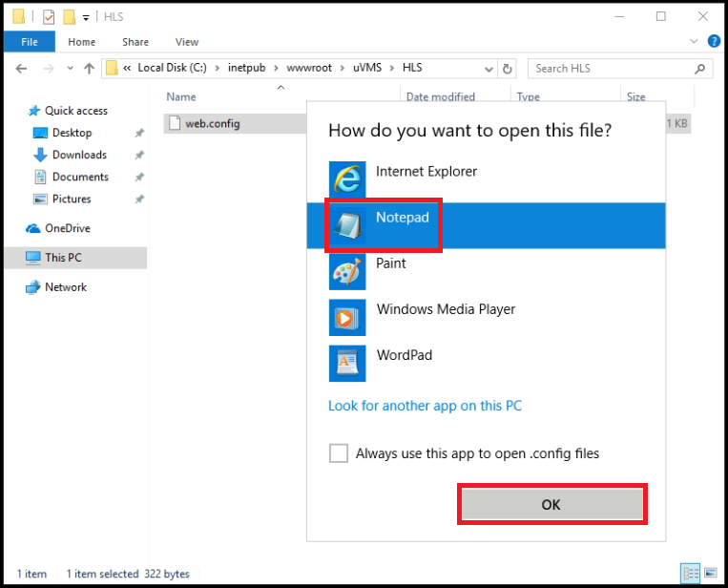
Task: Click Look for another app link
Action: [425, 406]
